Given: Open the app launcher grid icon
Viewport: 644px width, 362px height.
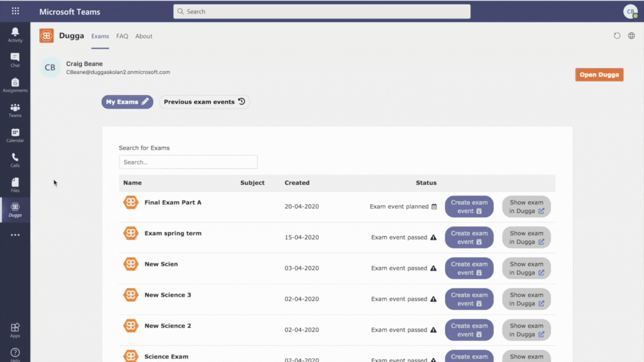Looking at the screenshot, I should coord(15,11).
